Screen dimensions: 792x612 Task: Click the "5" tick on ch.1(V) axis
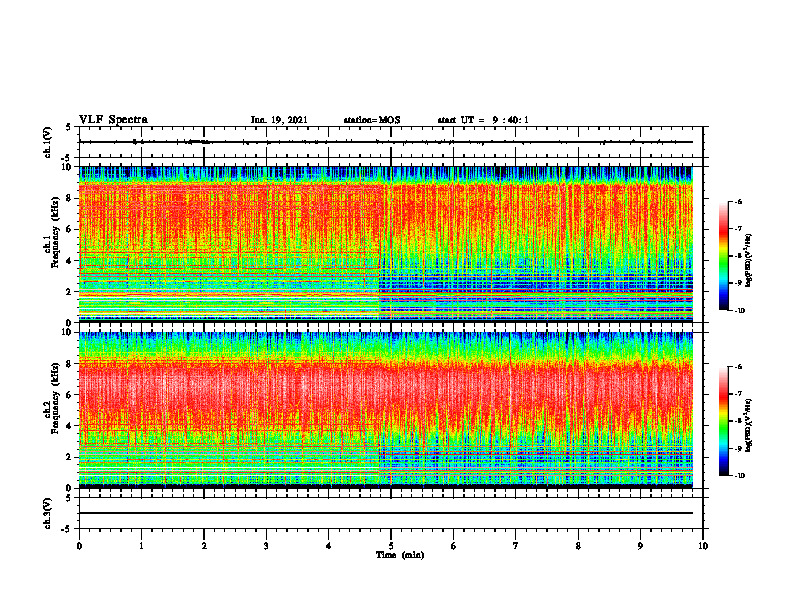(x=70, y=127)
